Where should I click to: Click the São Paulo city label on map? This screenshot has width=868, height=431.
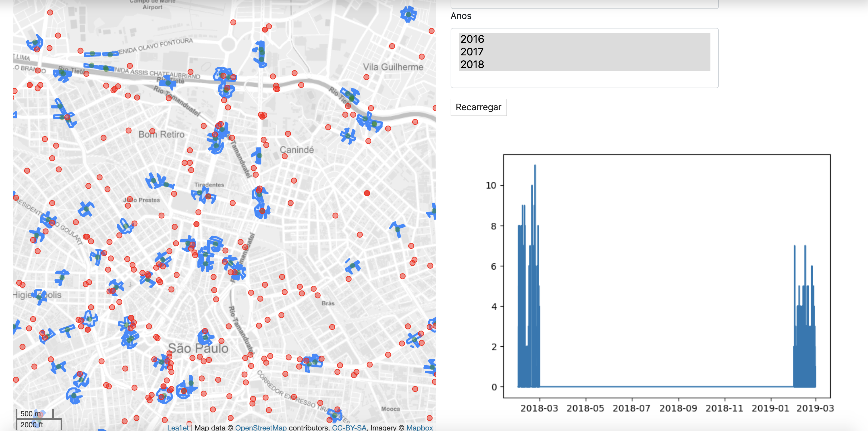[198, 348]
